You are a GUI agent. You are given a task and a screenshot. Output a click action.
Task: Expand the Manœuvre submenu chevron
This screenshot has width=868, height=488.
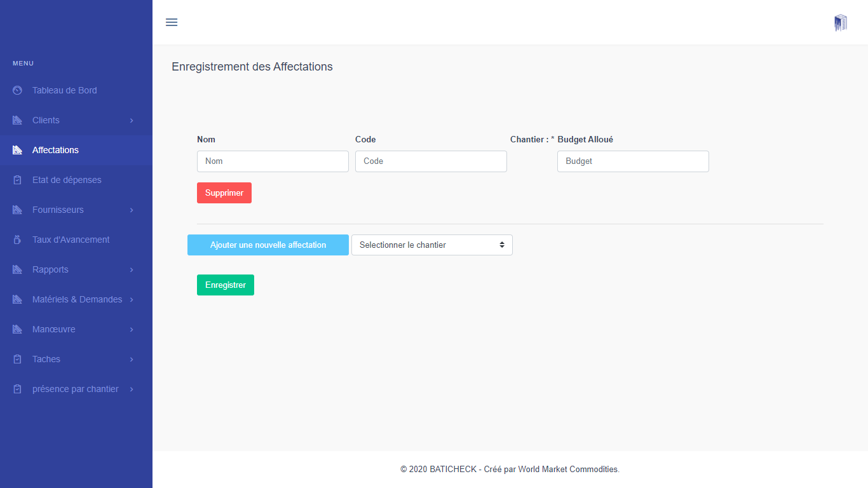click(x=132, y=329)
